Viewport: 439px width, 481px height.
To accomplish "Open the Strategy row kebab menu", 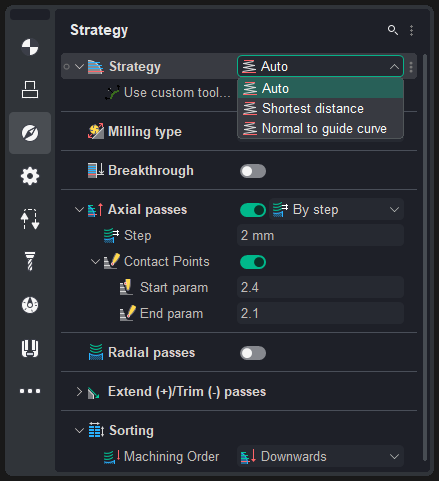I will click(411, 67).
